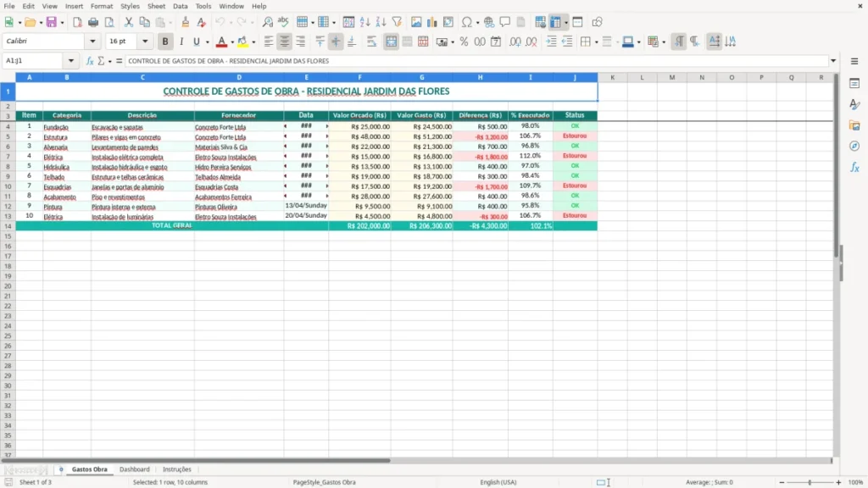Insert Special Character omega icon
The width and height of the screenshot is (868, 488).
pos(467,22)
